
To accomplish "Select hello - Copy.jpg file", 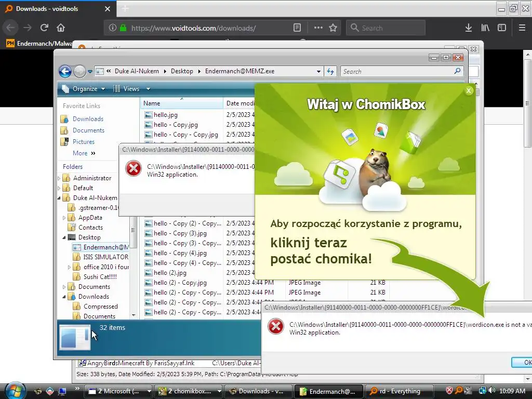I will click(x=176, y=125).
